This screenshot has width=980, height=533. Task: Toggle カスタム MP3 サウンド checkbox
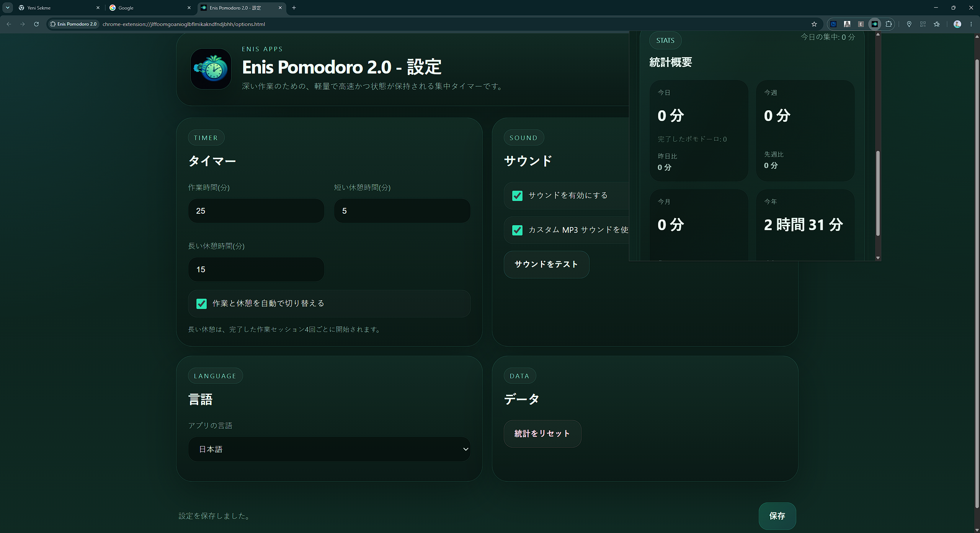tap(517, 230)
